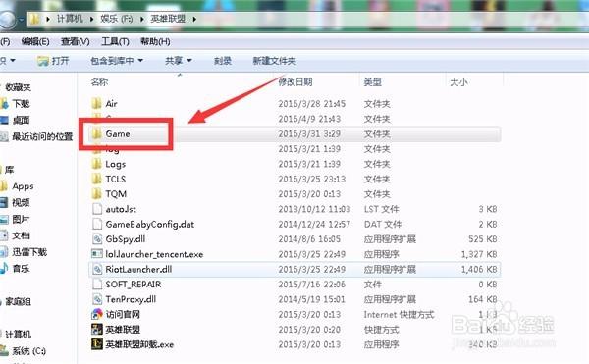
Task: Select the GameBabyConfig.dat file icon
Action: (97, 224)
